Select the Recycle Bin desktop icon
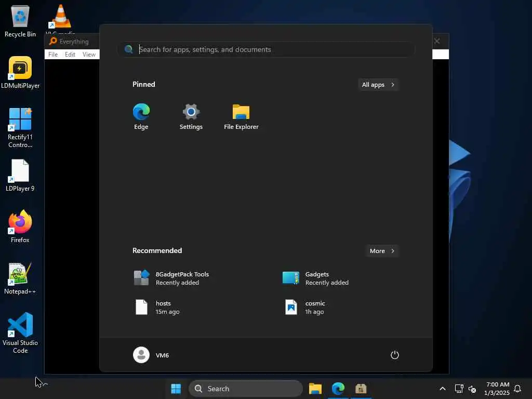Viewport: 532px width, 399px height. 20,21
